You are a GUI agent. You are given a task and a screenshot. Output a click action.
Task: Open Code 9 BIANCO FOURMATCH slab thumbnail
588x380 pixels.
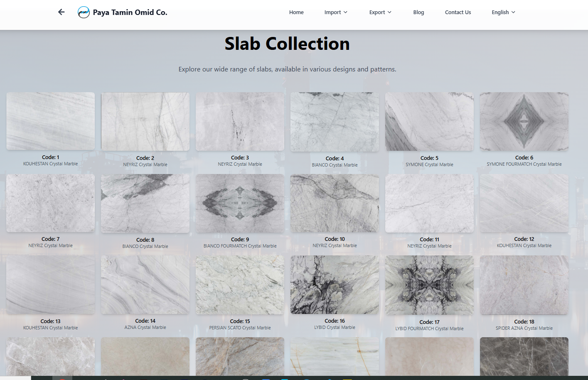click(240, 203)
